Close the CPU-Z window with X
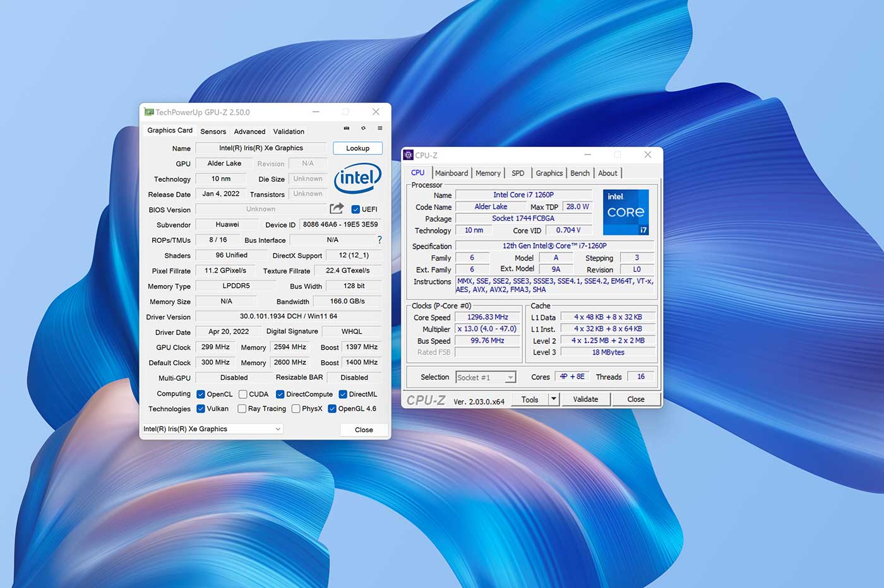Image resolution: width=884 pixels, height=588 pixels. click(x=647, y=155)
